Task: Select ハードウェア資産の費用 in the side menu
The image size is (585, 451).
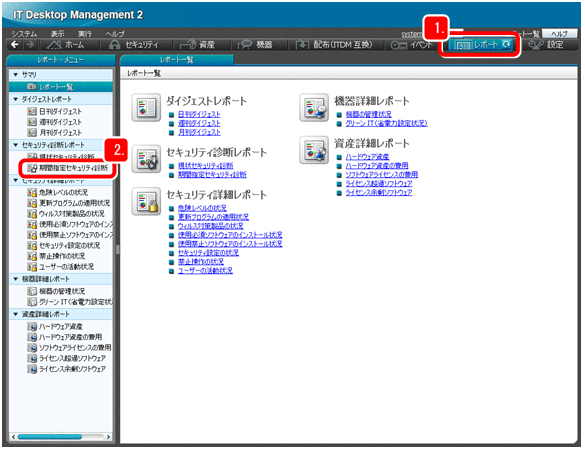Action: pos(65,337)
